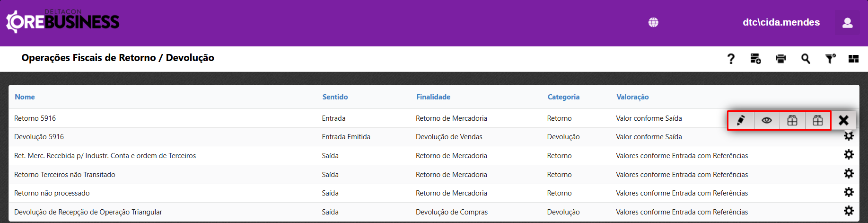Open gear menu for Retorno não processado
The height and width of the screenshot is (223, 868).
(x=849, y=192)
